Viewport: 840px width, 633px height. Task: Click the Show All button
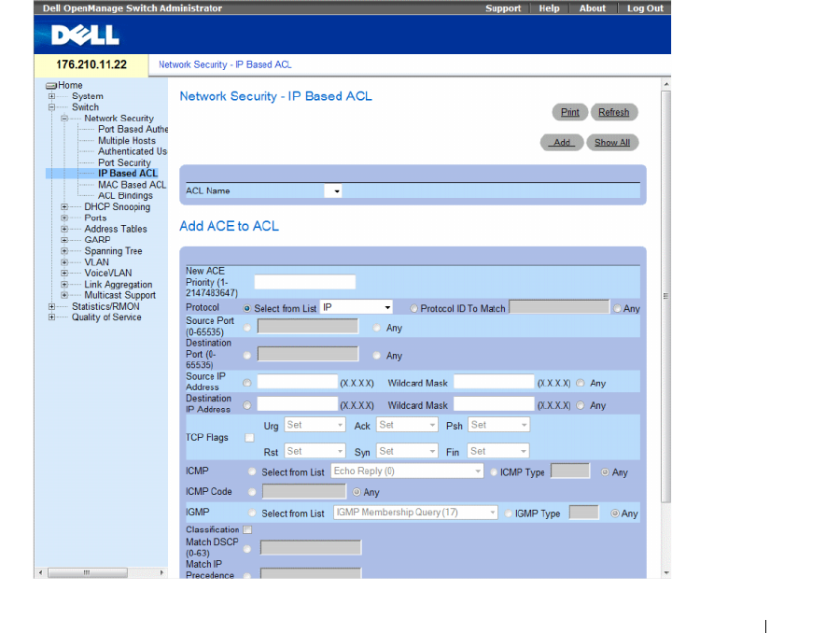(x=612, y=143)
